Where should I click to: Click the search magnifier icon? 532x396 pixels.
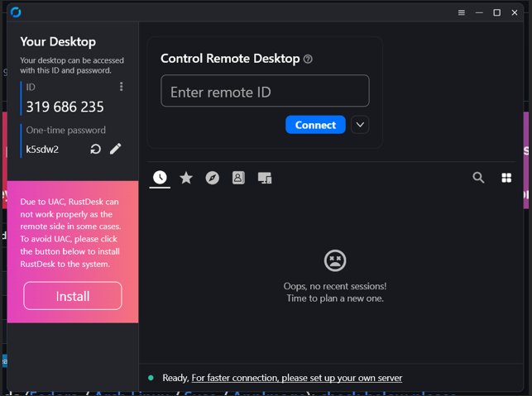478,178
